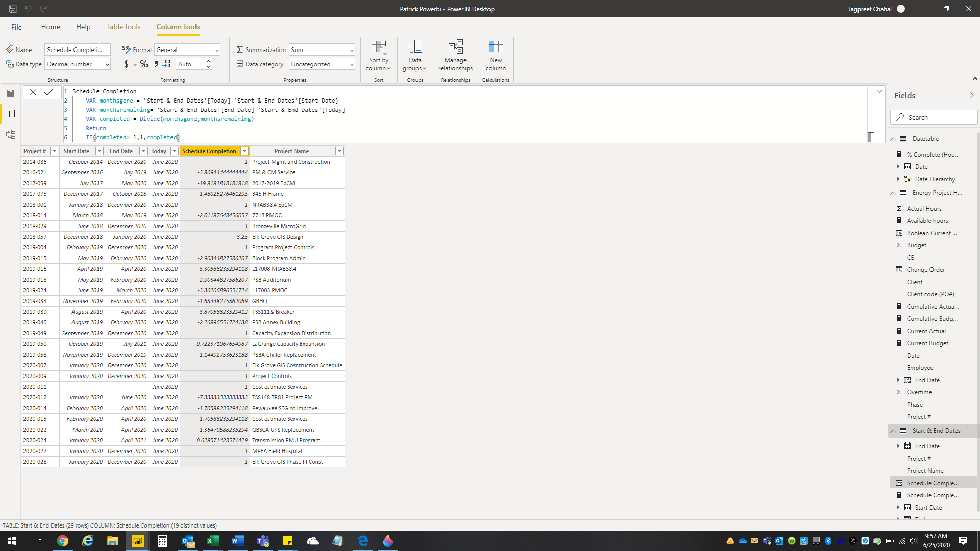The image size is (980, 551).
Task: Click the Undo icon in the title bar
Action: pyautogui.click(x=29, y=9)
